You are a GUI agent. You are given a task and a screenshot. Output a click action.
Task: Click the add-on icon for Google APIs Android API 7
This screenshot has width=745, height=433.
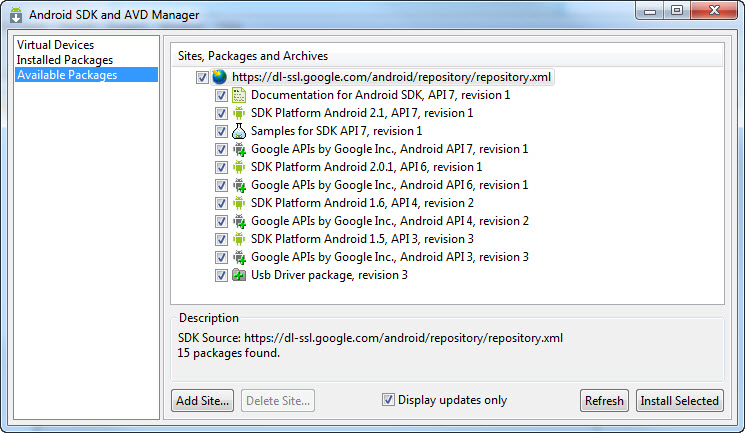coord(239,149)
